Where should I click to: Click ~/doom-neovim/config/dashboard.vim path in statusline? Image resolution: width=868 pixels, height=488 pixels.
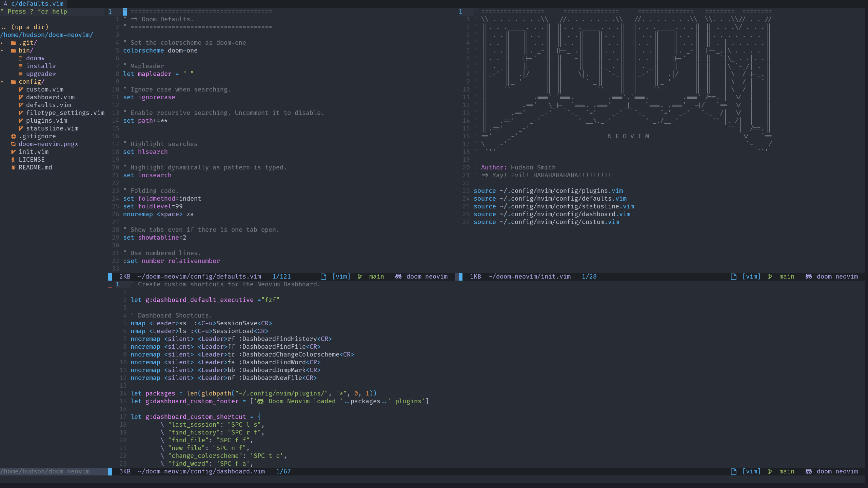pyautogui.click(x=201, y=471)
